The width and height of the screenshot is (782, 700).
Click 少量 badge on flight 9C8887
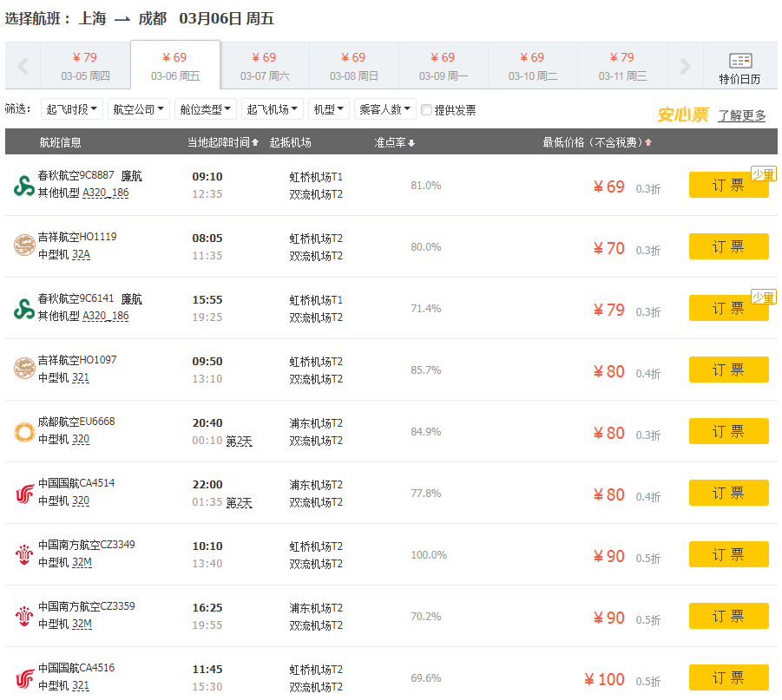pyautogui.click(x=763, y=174)
